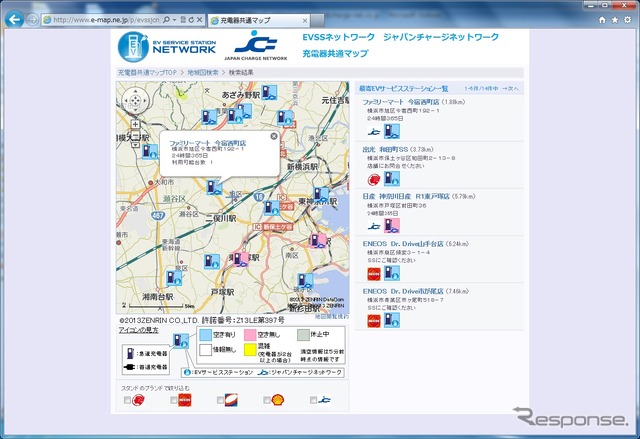The height and width of the screenshot is (439, 640).
Task: Click charger icon in Dr. Drive市が尾店 row
Action: pyautogui.click(x=392, y=320)
